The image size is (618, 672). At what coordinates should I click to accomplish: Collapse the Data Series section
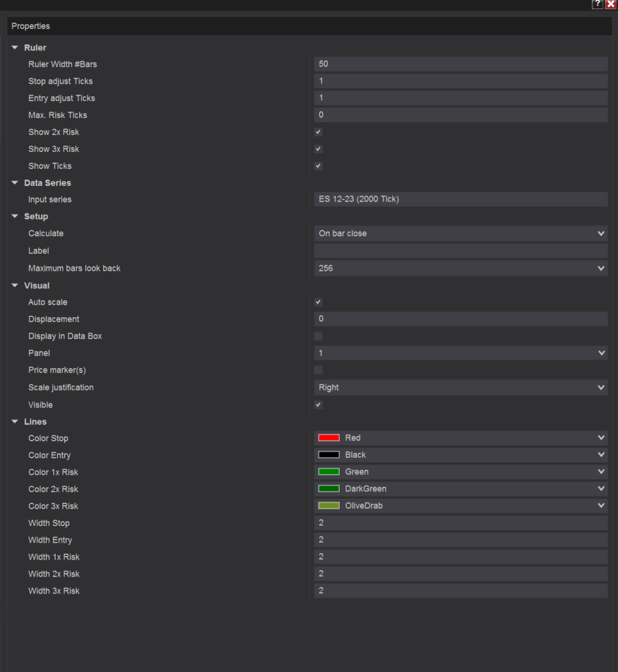[15, 182]
